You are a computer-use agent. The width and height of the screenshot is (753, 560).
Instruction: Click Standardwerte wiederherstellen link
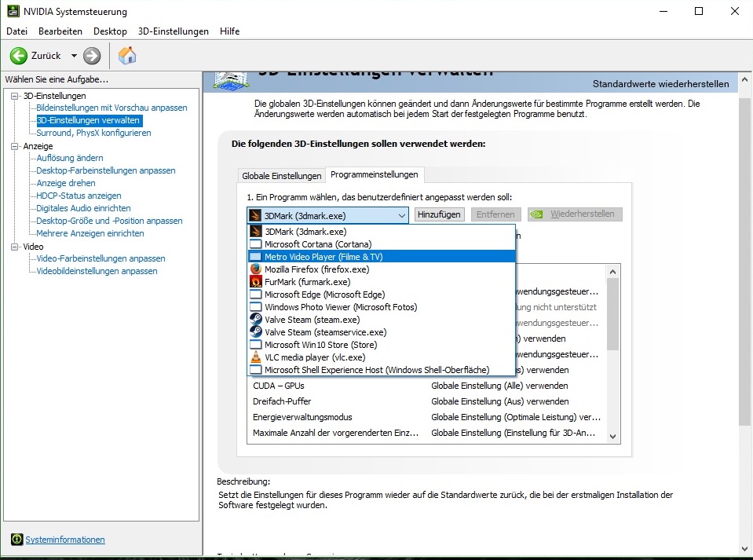tap(661, 83)
